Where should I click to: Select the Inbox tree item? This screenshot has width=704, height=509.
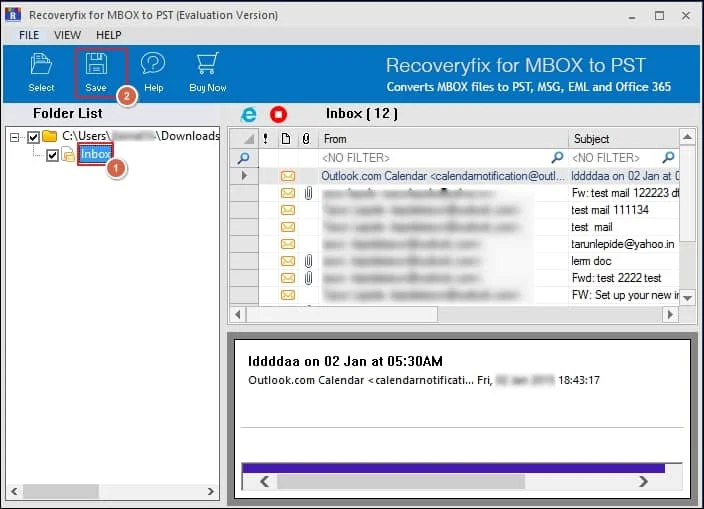pyautogui.click(x=96, y=154)
